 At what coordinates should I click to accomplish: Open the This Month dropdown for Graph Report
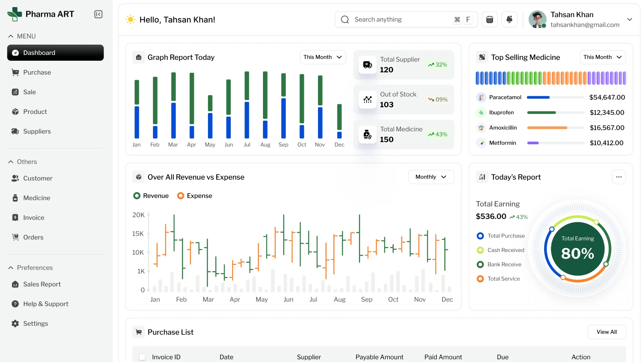(322, 57)
